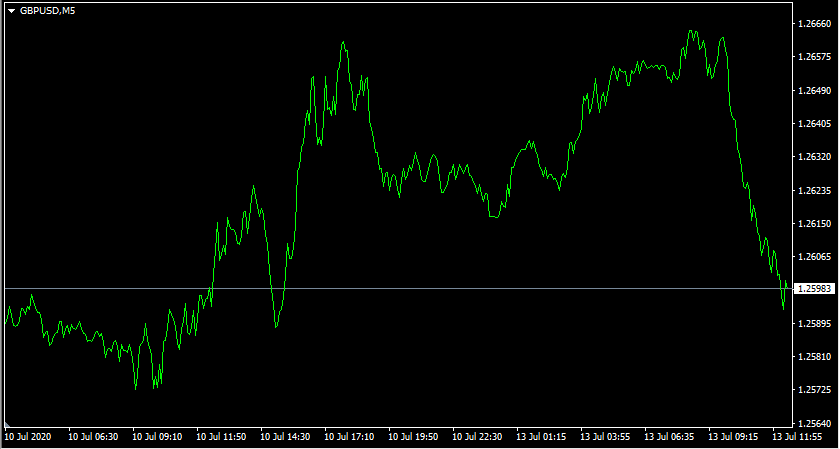This screenshot has width=840, height=449.
Task: Select the 10 Jul 11:50 time label
Action: pos(221,437)
